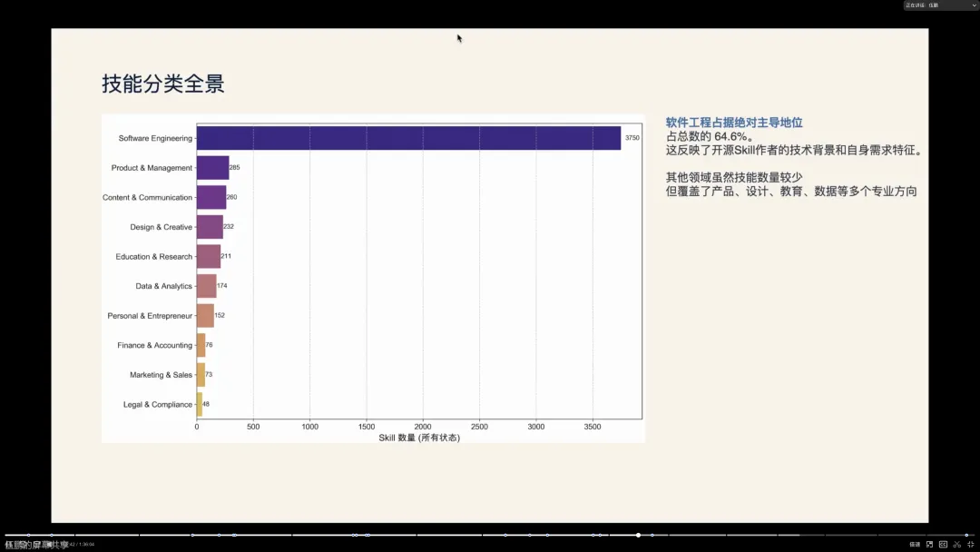Click the Product & Management bar
Screen dimensions: 980x552
coord(212,168)
